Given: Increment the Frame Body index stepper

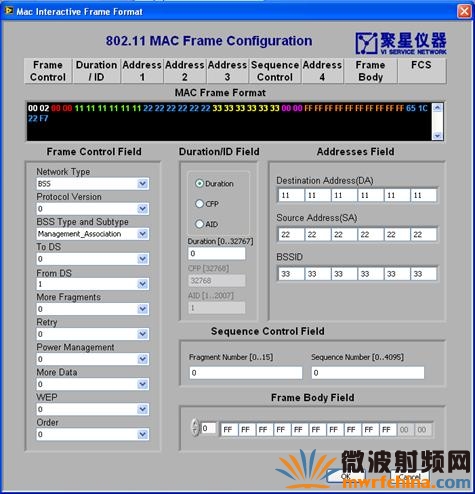Looking at the screenshot, I should 195,424.
